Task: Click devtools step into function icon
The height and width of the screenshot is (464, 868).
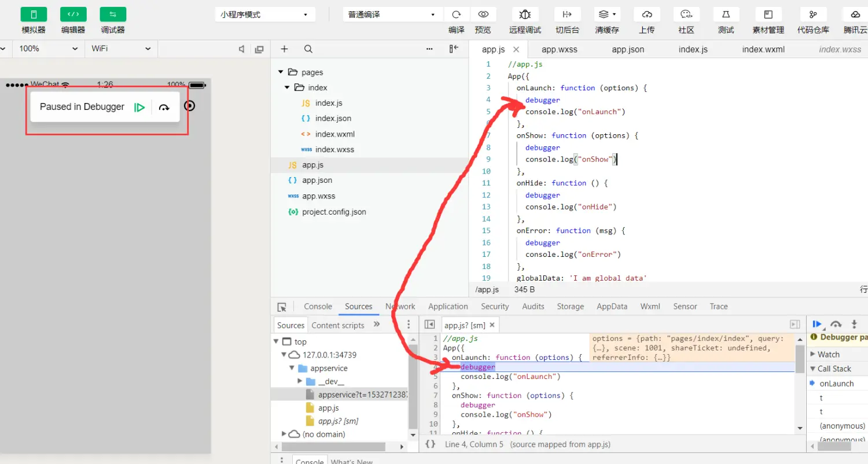Action: coord(854,325)
